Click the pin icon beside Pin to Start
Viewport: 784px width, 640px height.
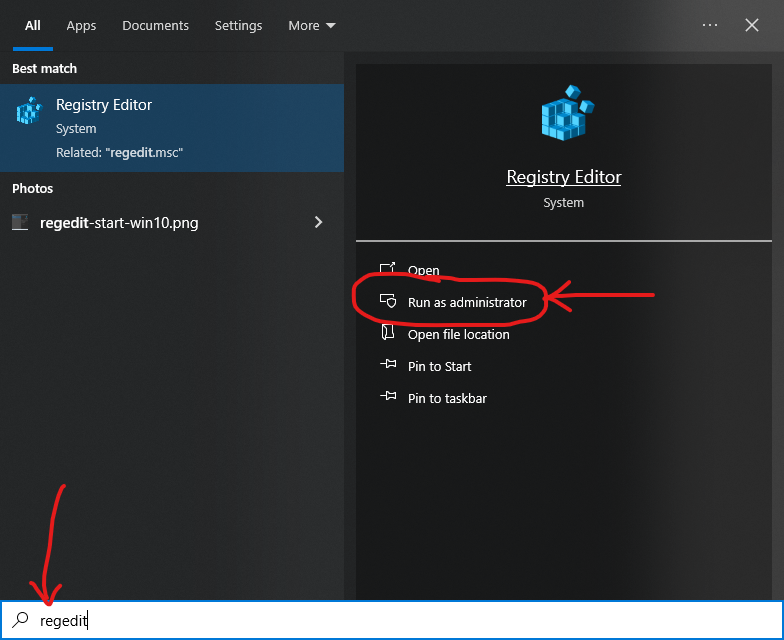click(388, 364)
